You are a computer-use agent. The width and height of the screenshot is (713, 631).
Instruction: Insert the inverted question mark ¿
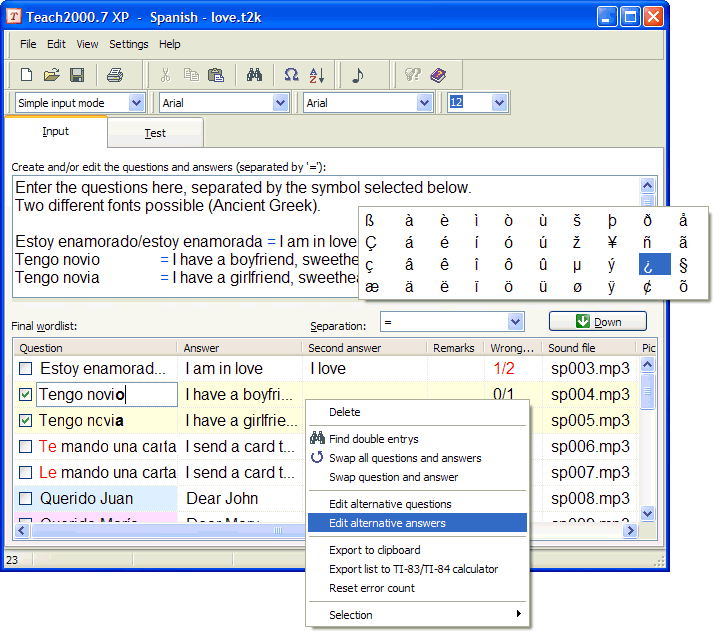pyautogui.click(x=655, y=264)
